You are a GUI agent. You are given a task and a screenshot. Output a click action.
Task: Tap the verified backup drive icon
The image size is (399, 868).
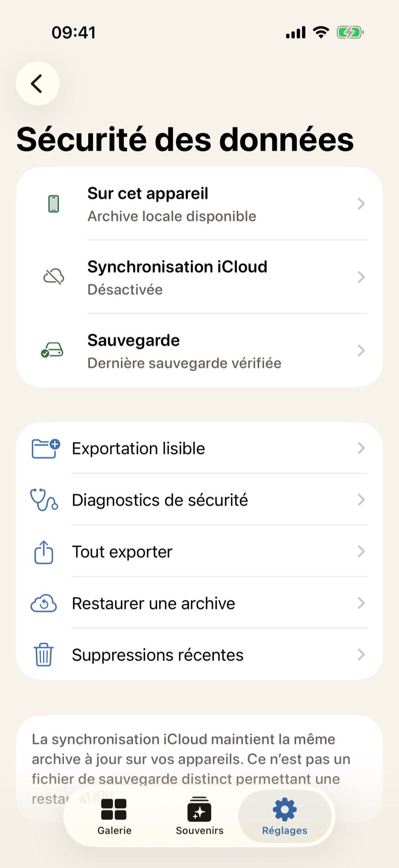point(52,350)
